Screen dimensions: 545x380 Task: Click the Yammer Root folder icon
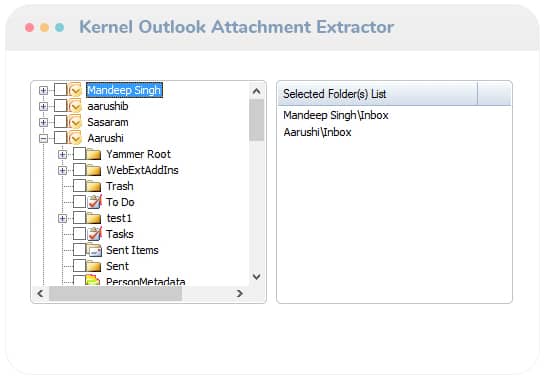93,154
